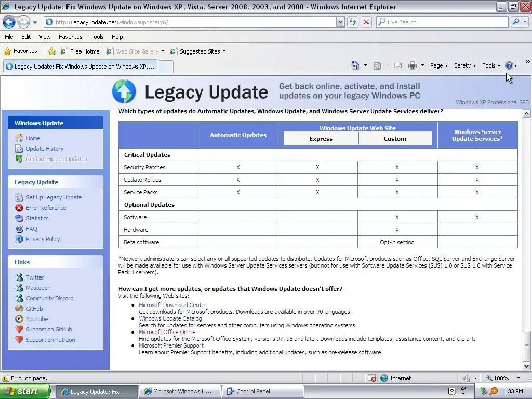Viewport: 532px width, 399px height.
Task: Open the Community Discord link
Action: coord(49,298)
